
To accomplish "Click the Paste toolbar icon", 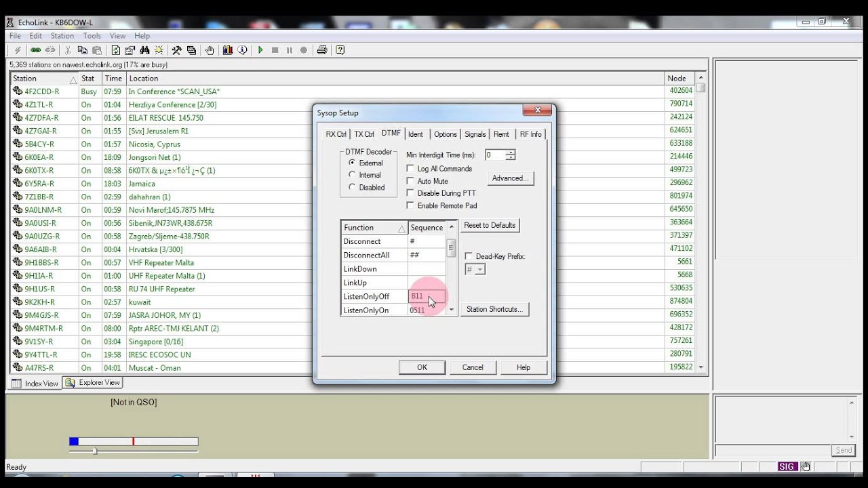I will (x=97, y=50).
